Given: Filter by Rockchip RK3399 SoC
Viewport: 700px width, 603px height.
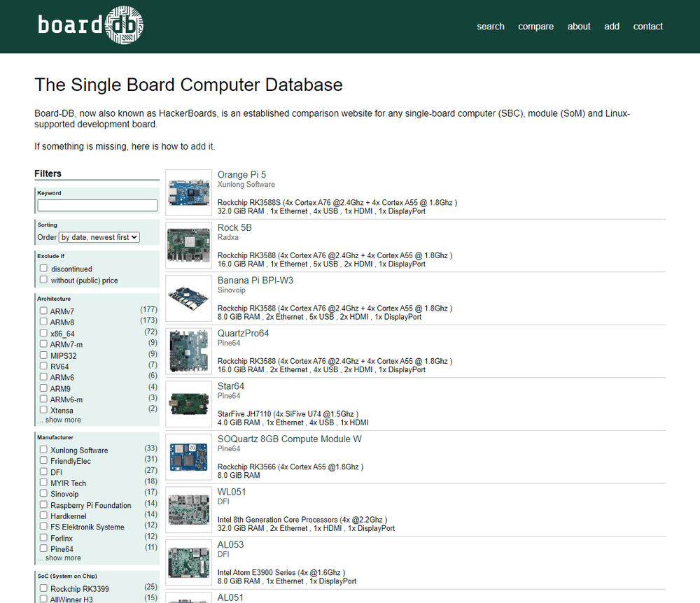Looking at the screenshot, I should point(43,588).
